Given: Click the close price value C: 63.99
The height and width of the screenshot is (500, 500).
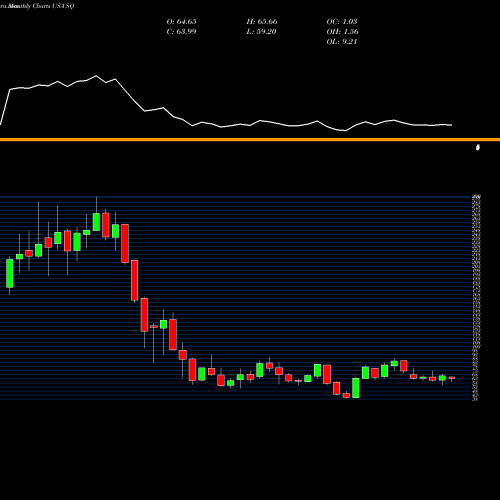Looking at the screenshot, I should coord(181,32).
